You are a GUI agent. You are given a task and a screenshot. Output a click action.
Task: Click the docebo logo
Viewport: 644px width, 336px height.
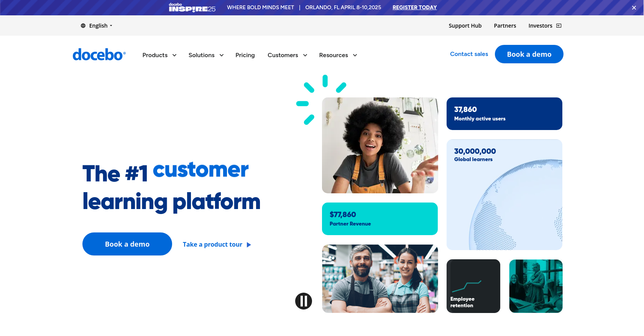pyautogui.click(x=99, y=55)
